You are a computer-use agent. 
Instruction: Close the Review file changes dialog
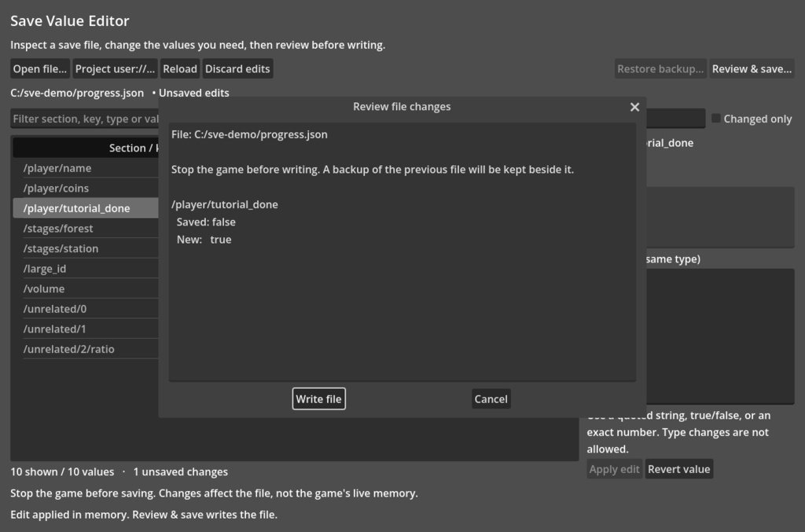634,107
